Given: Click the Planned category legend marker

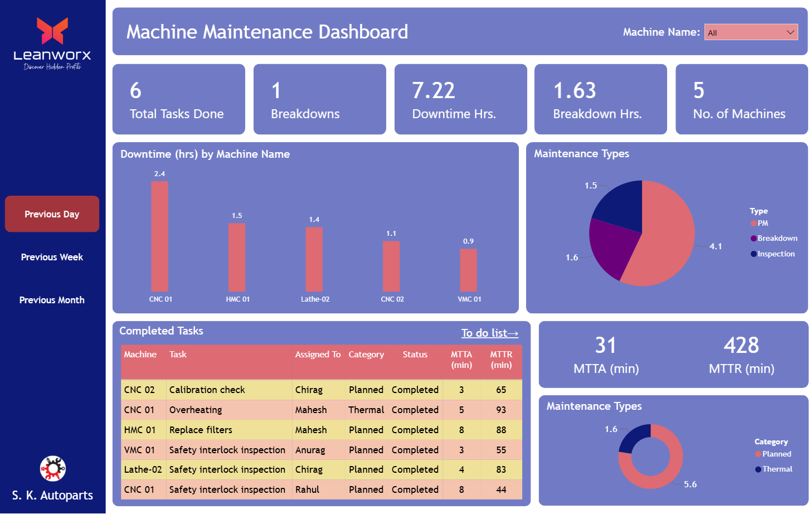Looking at the screenshot, I should click(x=758, y=454).
